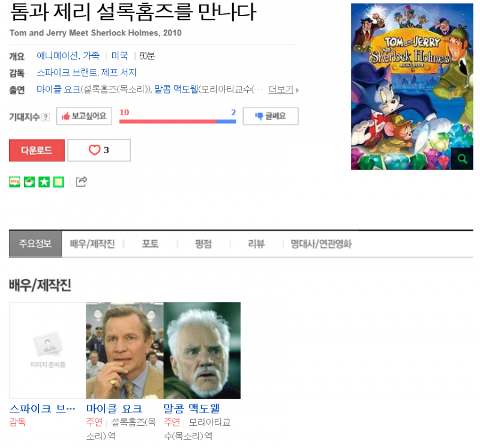Click the magnifier icon on the poster
Screen dimensions: 480x448
462,159
